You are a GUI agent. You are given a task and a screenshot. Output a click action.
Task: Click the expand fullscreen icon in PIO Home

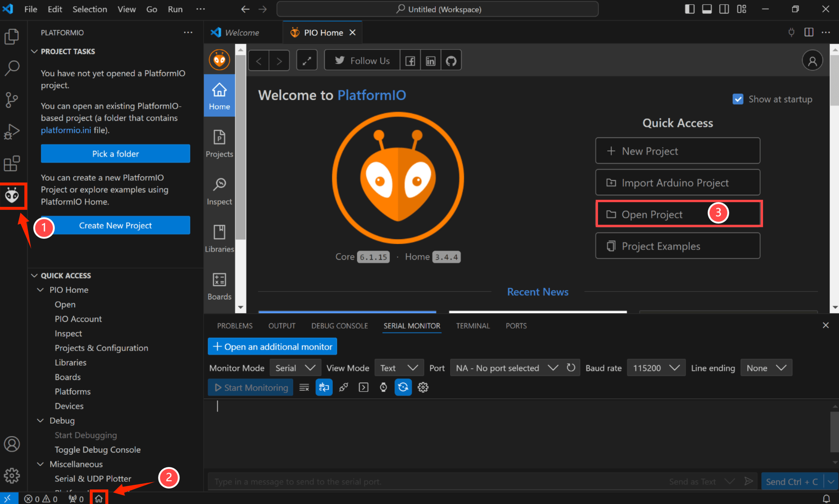click(307, 60)
